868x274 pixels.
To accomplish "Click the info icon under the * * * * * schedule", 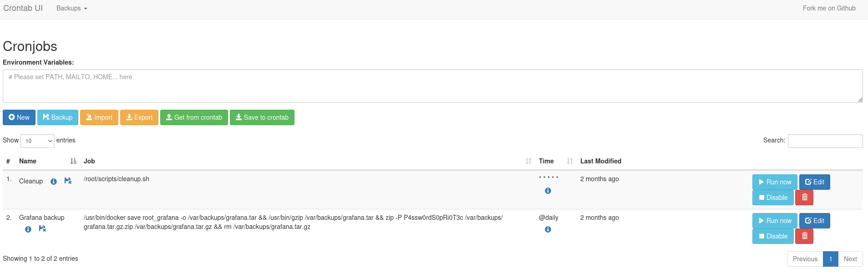I will coord(548,191).
